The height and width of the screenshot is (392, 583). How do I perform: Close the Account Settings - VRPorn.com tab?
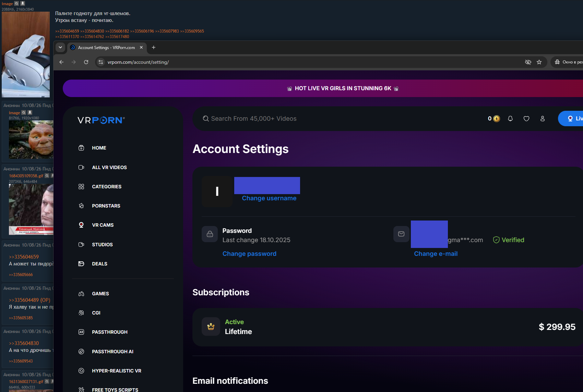click(x=141, y=47)
